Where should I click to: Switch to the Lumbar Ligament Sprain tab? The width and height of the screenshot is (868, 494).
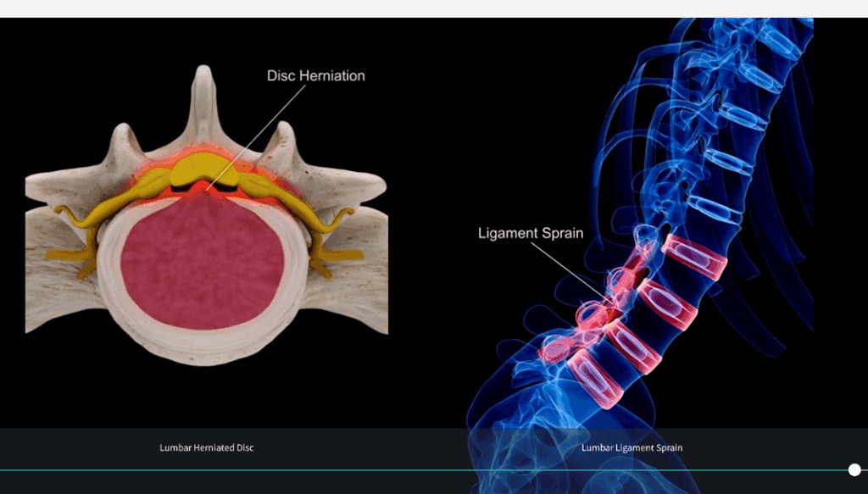[x=632, y=447]
